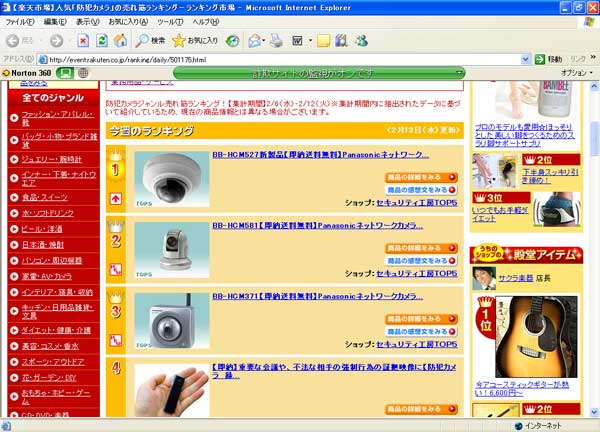600x432 pixels.
Task: Click rank 2 blue reviews button
Action: 421,261
